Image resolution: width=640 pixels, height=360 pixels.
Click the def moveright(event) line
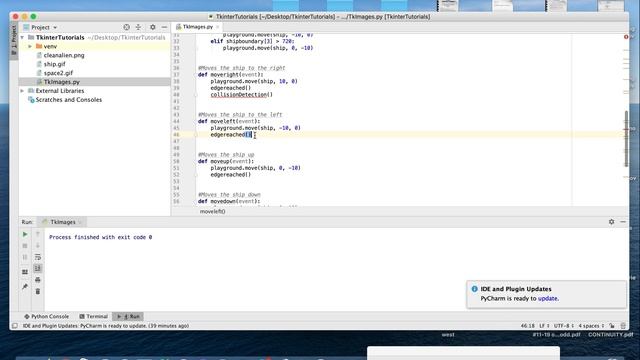(x=231, y=75)
